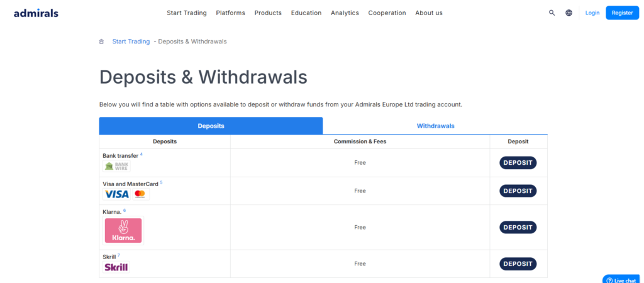The image size is (644, 283).
Task: Click the purple Skrill logo
Action: tap(116, 267)
